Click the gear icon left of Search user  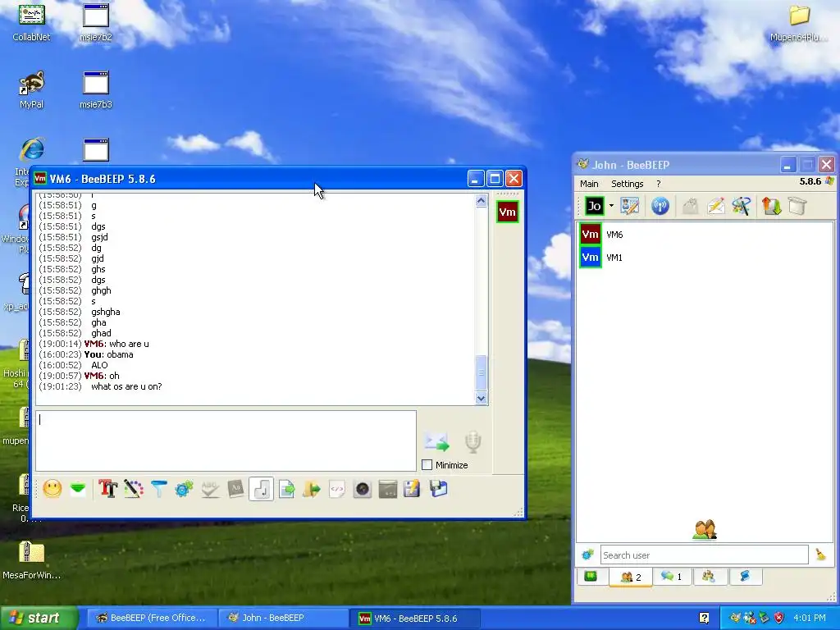click(x=587, y=555)
